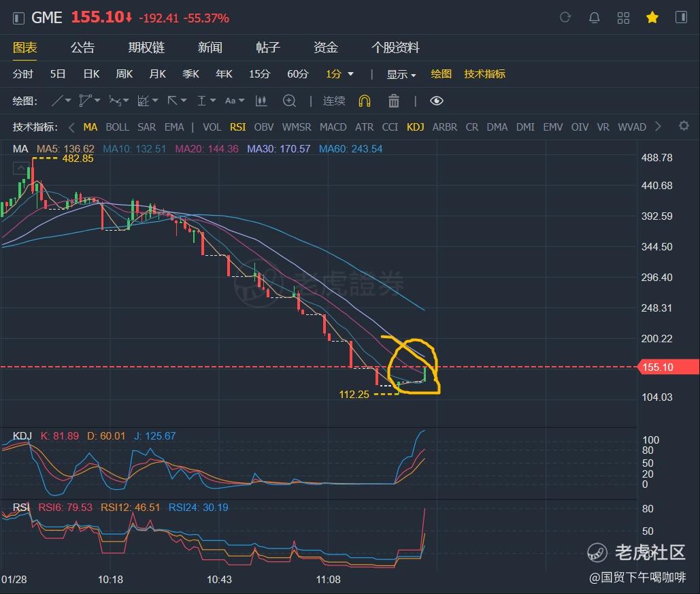This screenshot has height=594, width=700.
Task: Expand line tool dropdown arrow
Action: click(68, 101)
